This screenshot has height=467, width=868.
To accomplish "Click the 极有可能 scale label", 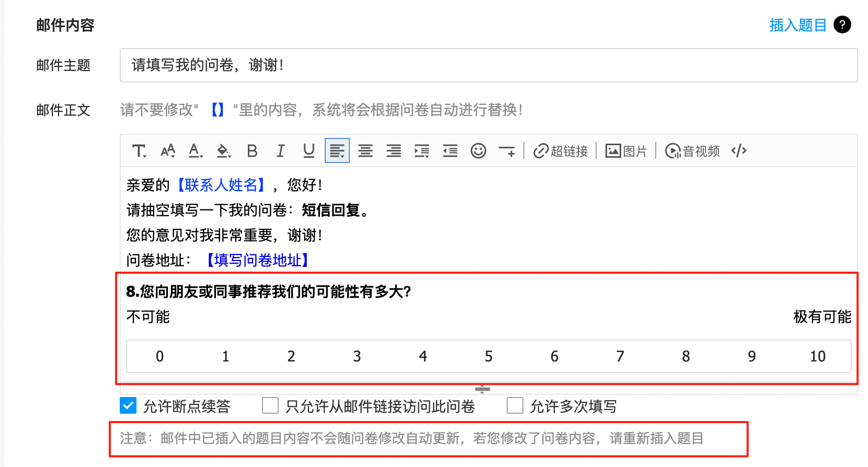I will click(823, 317).
